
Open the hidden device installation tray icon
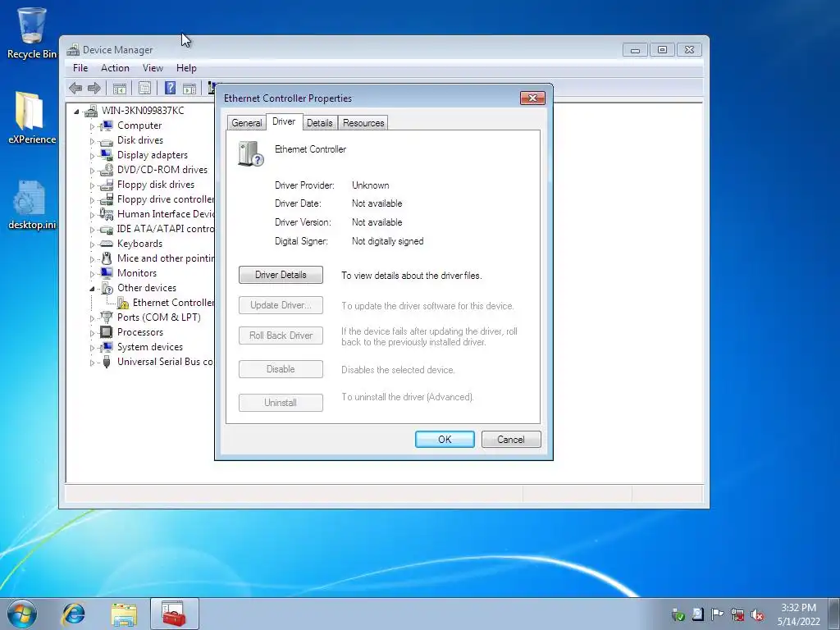click(x=697, y=614)
